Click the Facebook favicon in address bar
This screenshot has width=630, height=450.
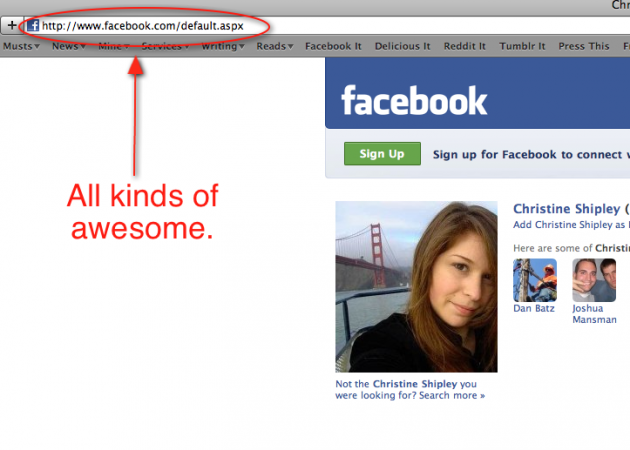(x=33, y=26)
